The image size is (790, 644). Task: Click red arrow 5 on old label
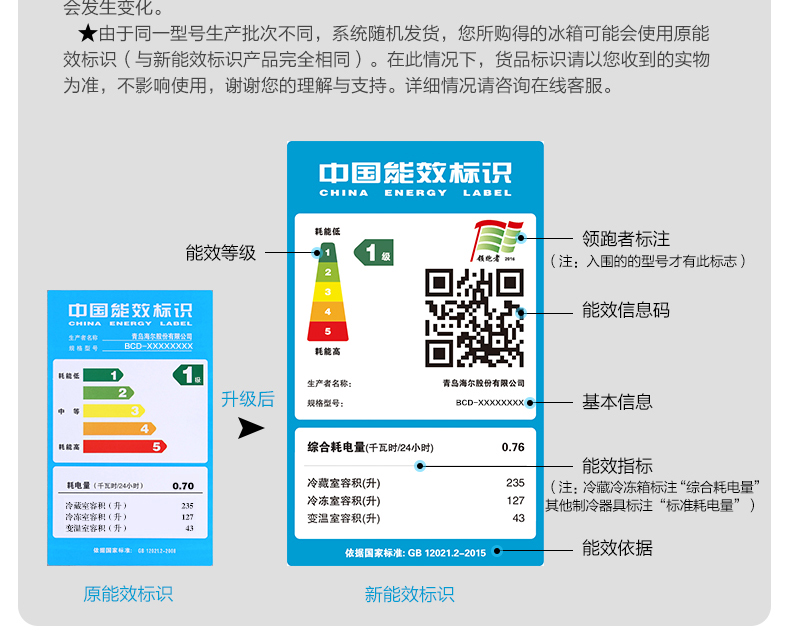tap(125, 446)
